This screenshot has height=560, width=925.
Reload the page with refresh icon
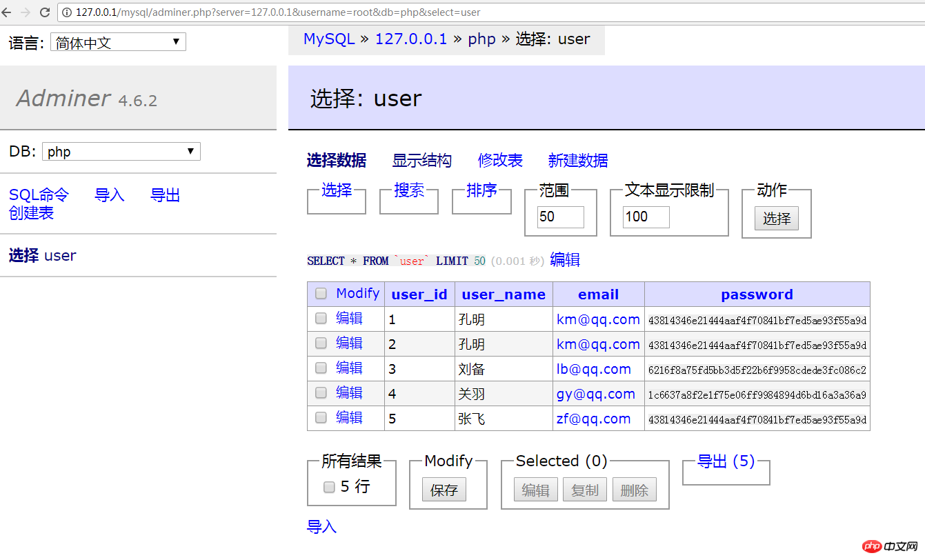[45, 12]
